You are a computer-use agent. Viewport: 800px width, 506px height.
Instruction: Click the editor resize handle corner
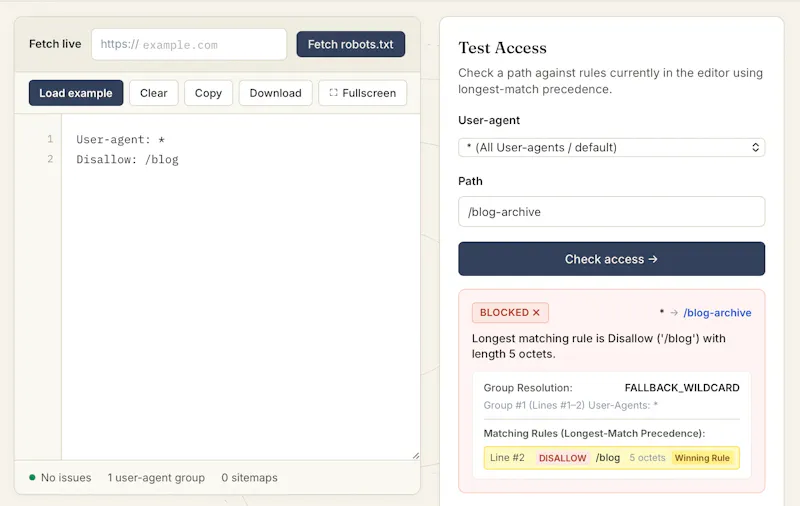[x=416, y=456]
